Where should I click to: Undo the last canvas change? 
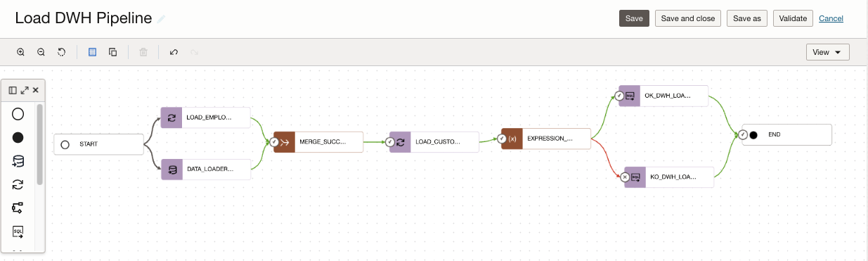pos(174,52)
